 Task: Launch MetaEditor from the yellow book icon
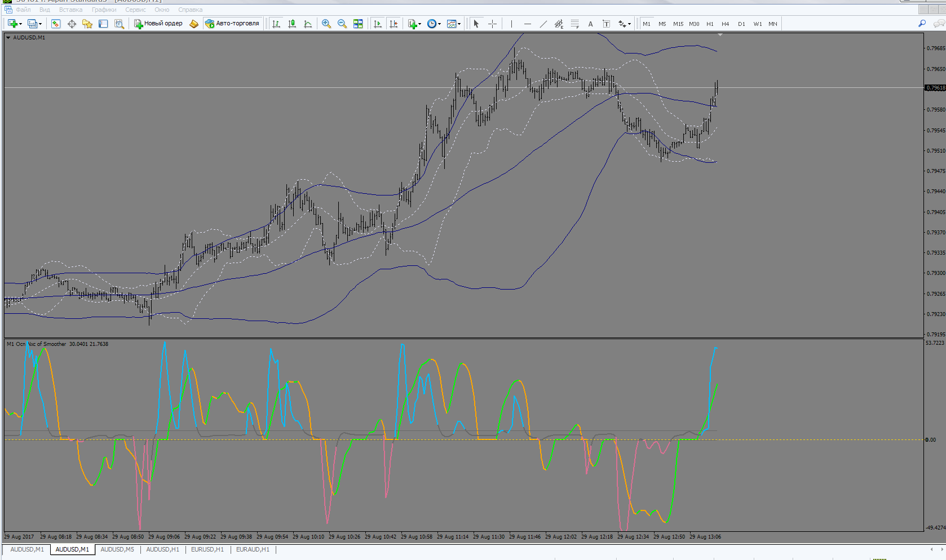click(x=194, y=24)
